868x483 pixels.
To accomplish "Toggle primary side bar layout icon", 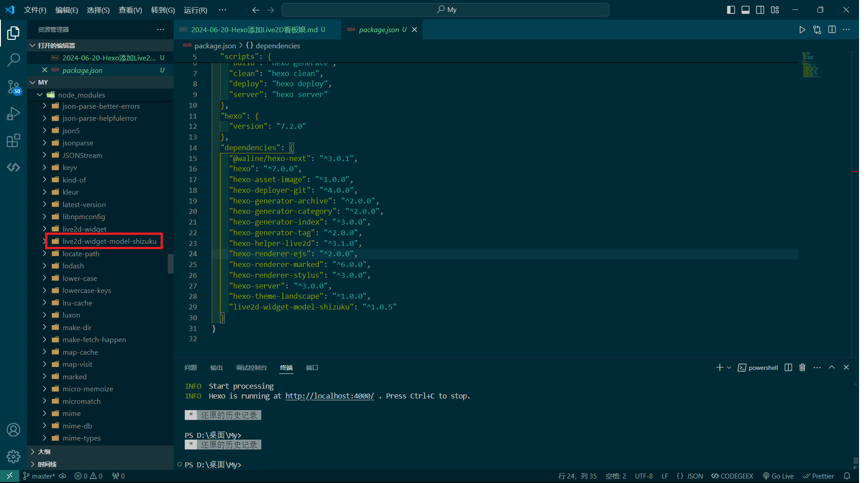I will (731, 10).
